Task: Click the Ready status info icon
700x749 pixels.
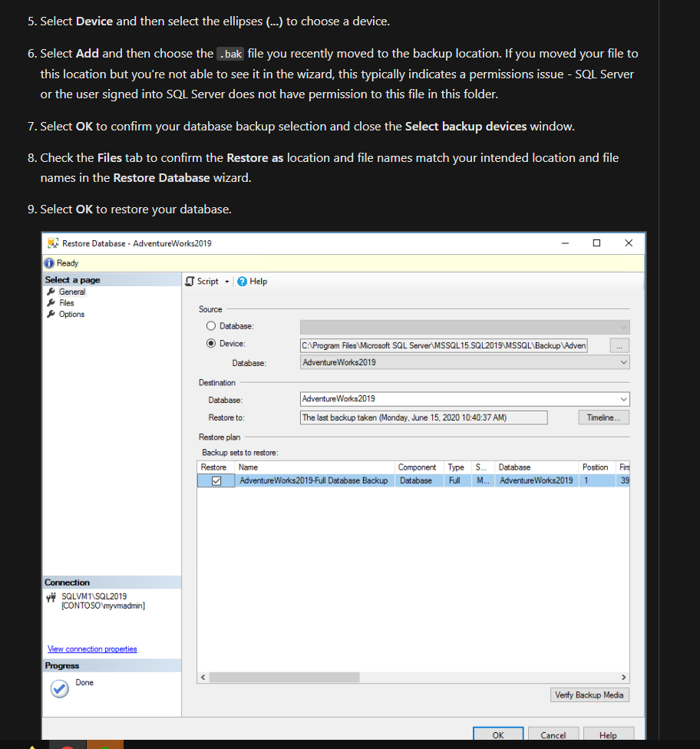Action: [x=51, y=262]
